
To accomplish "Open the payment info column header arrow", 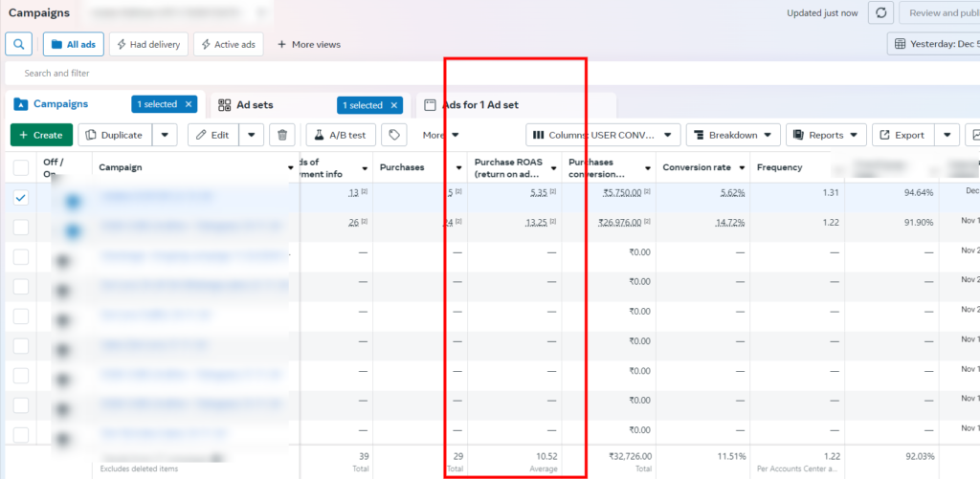I will pos(365,168).
